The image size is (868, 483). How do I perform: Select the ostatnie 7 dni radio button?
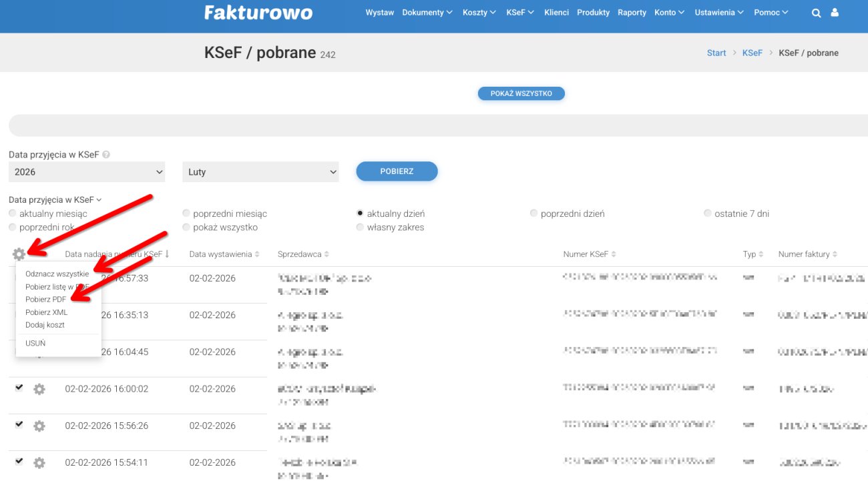pyautogui.click(x=708, y=213)
